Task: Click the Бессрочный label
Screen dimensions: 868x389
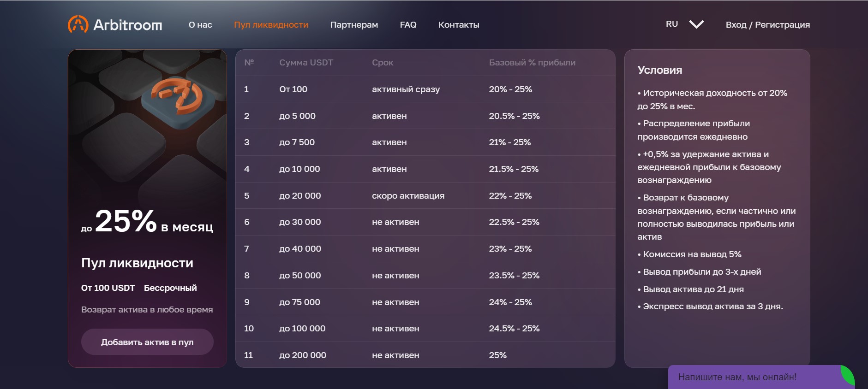Action: (170, 288)
